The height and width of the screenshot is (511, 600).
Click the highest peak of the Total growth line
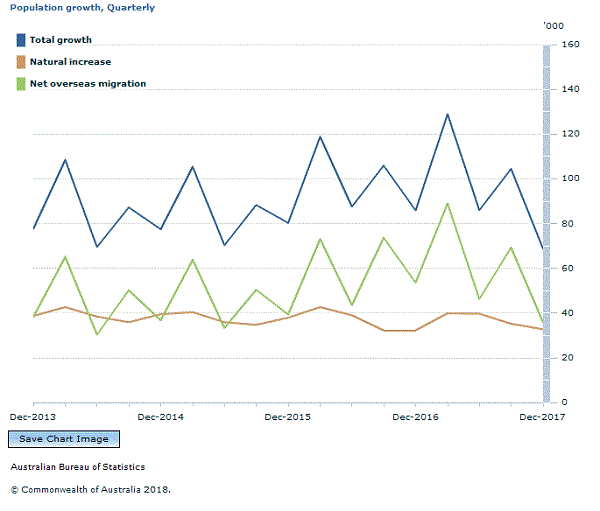447,114
